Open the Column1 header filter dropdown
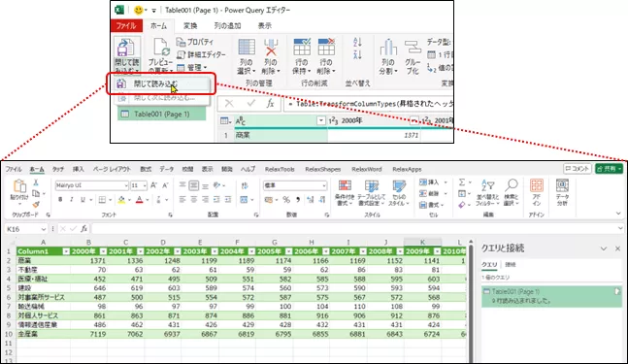This screenshot has height=364, width=628. 66,251
